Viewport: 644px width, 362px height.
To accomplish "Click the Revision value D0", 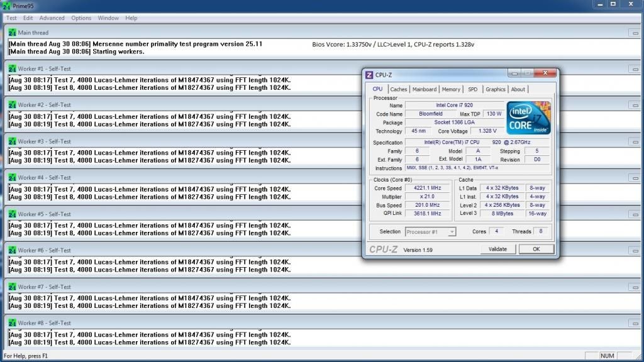I will [x=537, y=159].
